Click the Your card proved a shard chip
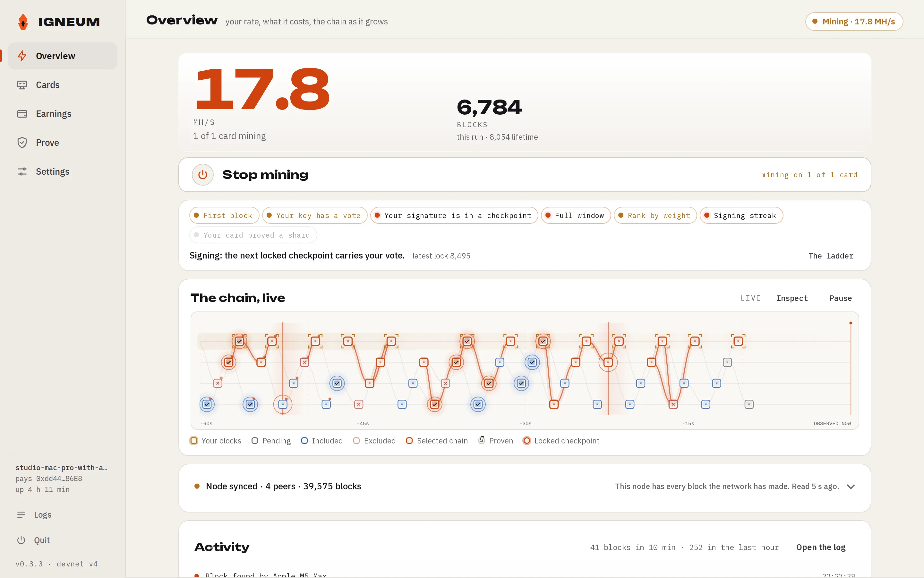Viewport: 924px width, 578px height. [253, 235]
